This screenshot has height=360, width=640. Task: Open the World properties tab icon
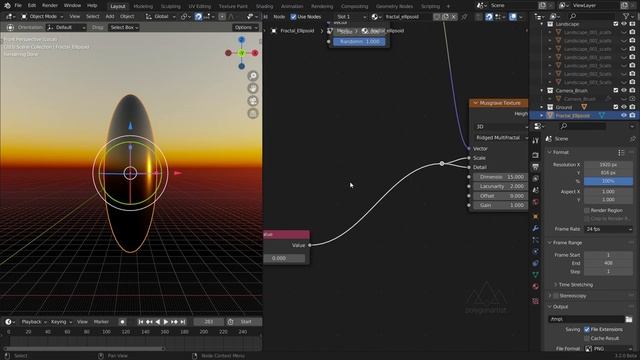[536, 202]
